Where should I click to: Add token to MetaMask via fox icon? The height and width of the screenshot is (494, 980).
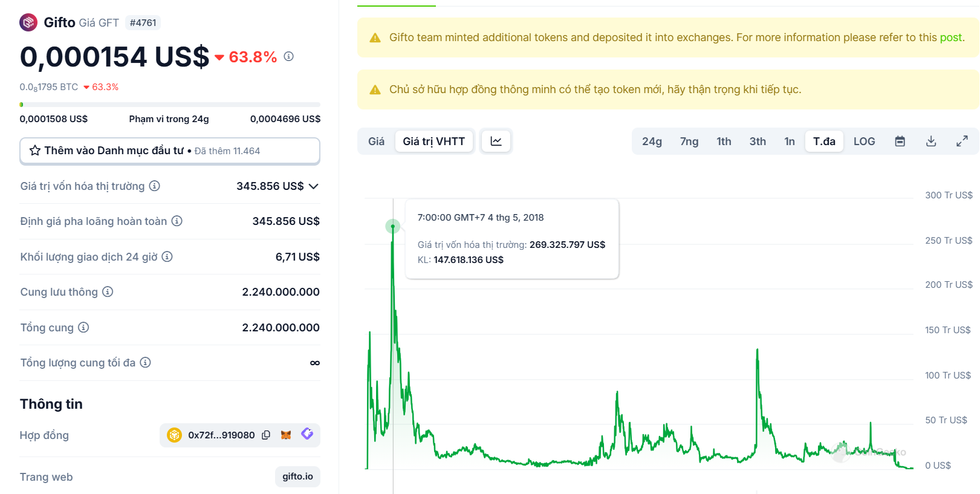pos(286,435)
